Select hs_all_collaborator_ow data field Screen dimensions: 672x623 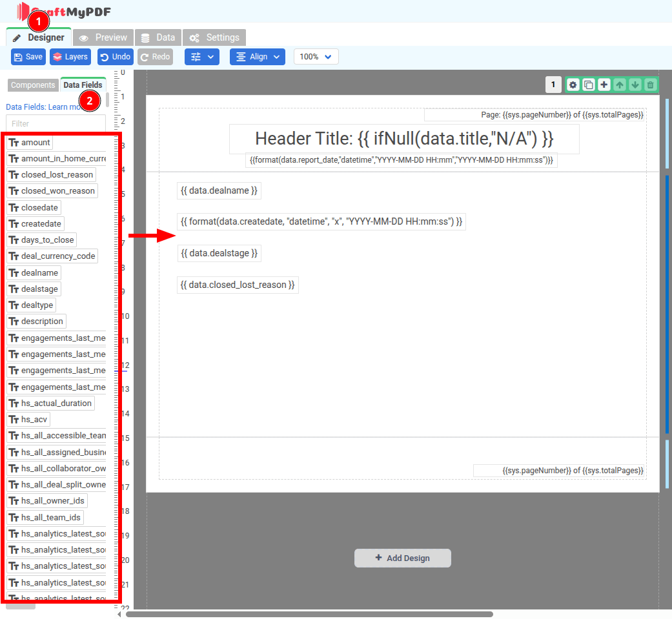pos(57,468)
